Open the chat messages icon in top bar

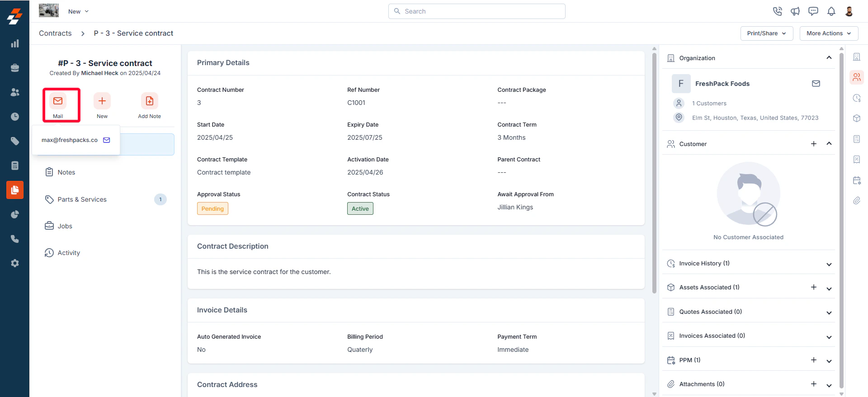(813, 11)
